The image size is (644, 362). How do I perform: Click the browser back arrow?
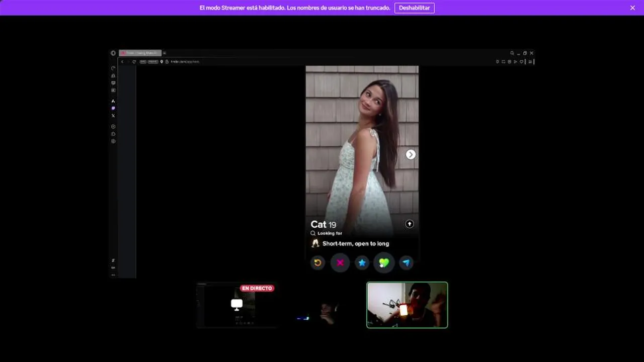point(122,62)
